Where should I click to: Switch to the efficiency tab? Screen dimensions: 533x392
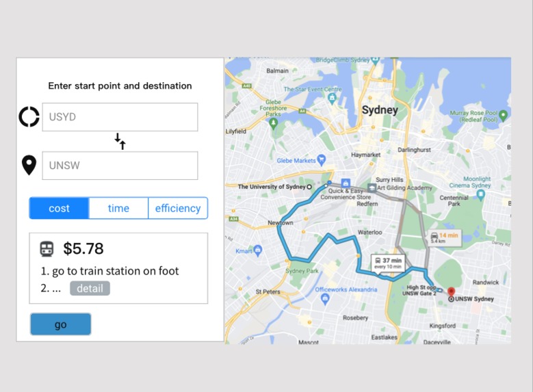pos(178,208)
